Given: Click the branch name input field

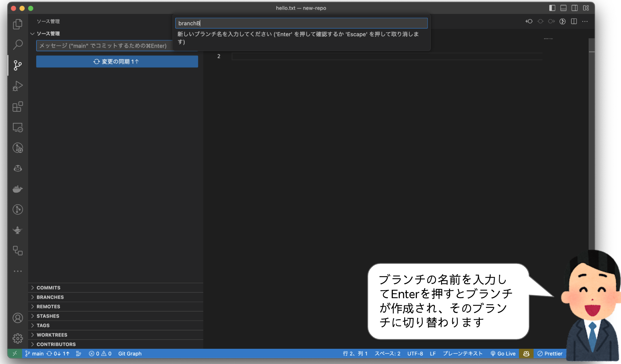Looking at the screenshot, I should 300,23.
